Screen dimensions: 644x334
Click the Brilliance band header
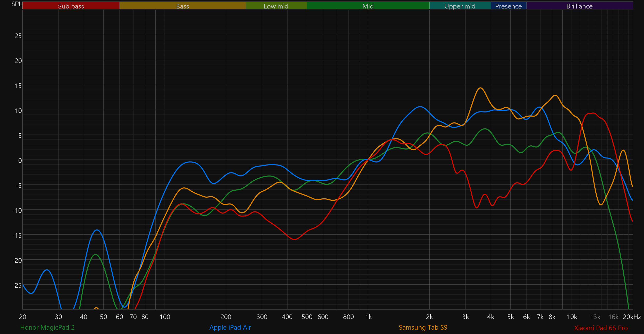(579, 6)
